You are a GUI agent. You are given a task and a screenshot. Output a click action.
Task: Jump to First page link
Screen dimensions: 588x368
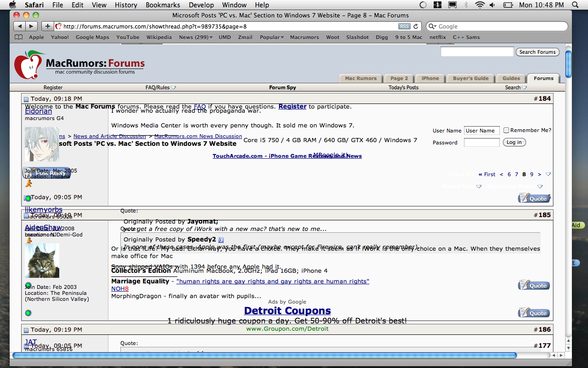click(x=487, y=174)
